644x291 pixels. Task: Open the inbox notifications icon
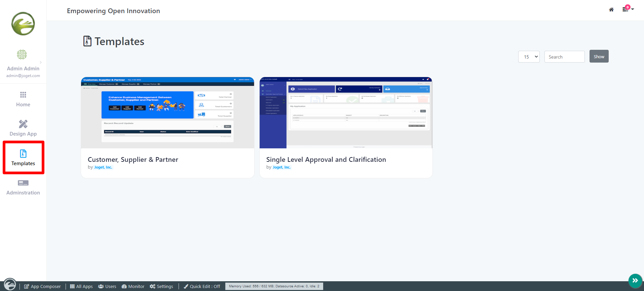coord(626,9)
